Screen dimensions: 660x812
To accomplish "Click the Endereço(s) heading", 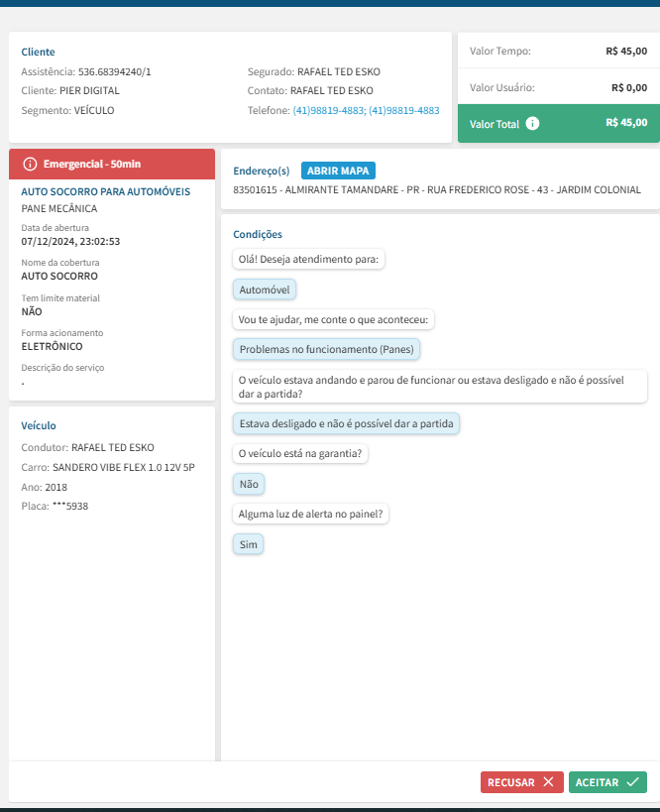I will pyautogui.click(x=261, y=171).
